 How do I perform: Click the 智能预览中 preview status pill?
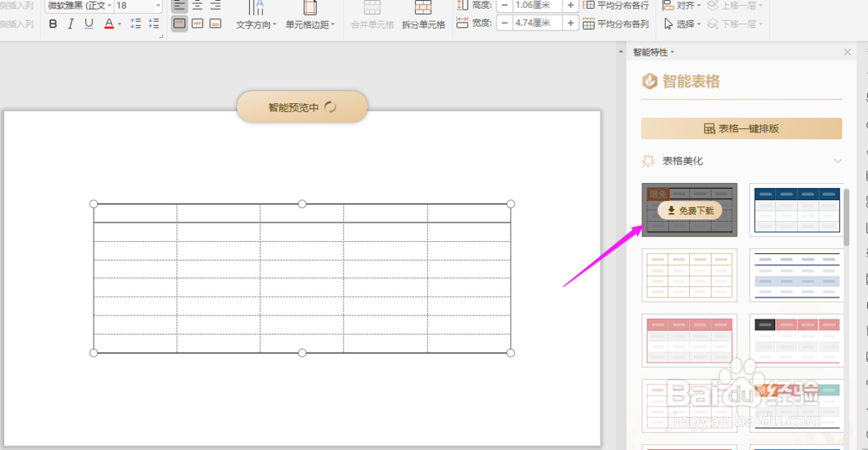coord(302,107)
